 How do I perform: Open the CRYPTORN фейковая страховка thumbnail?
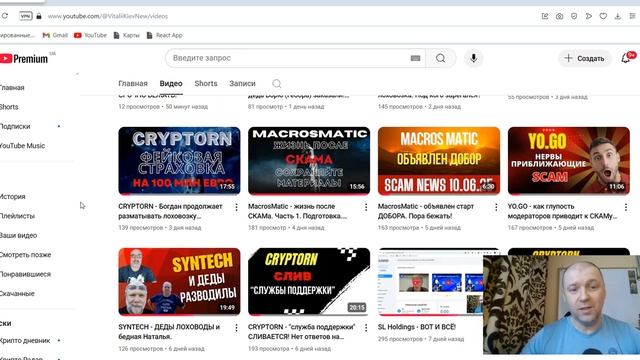(179, 160)
